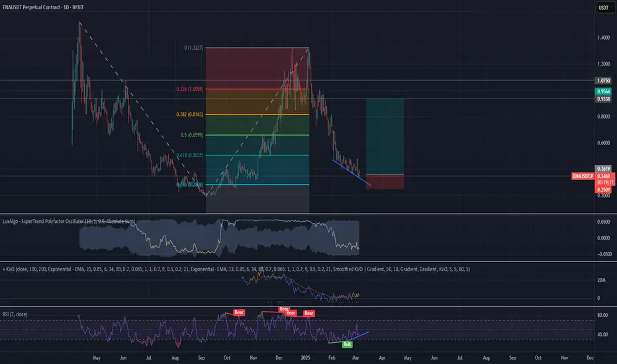Select the 0.382 (0.8163) Fibonacci label
Viewport: 617px width, 364px height.
[189, 114]
